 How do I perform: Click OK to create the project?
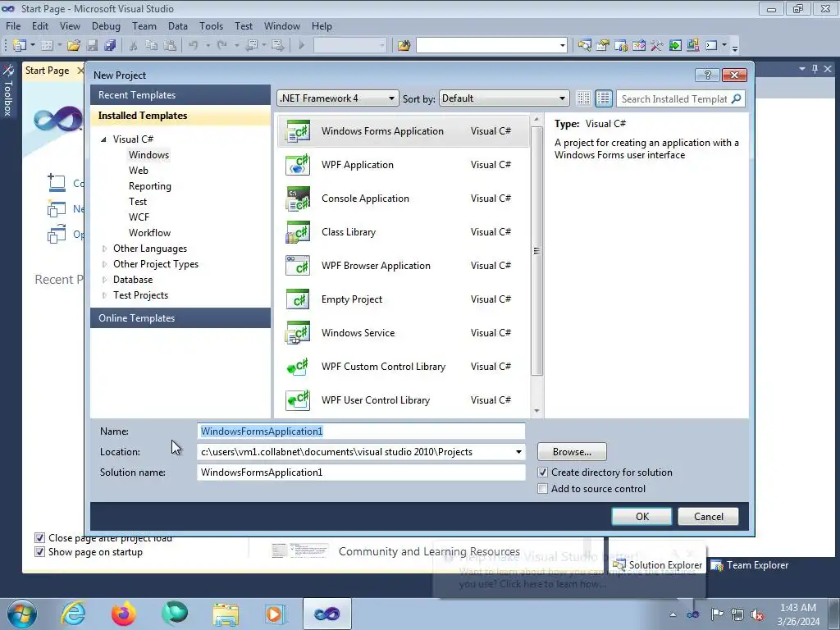pyautogui.click(x=641, y=517)
